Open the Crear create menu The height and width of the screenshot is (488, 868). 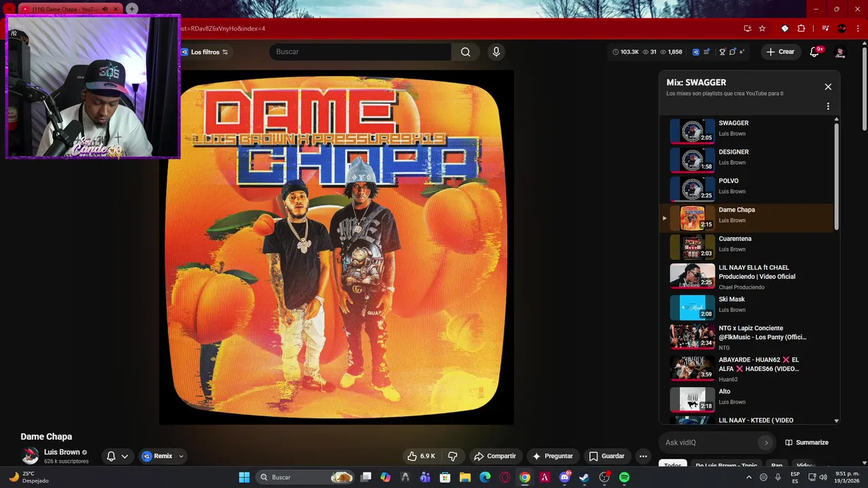(x=780, y=52)
